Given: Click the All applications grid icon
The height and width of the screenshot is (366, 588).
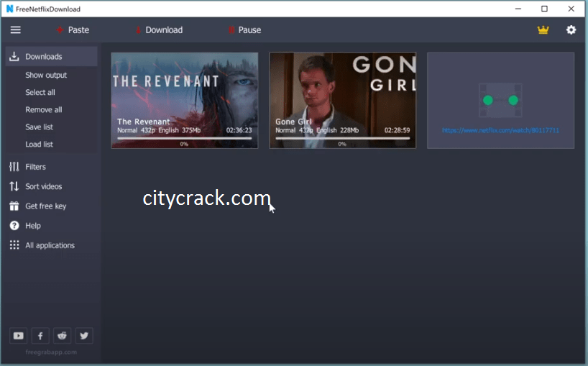Looking at the screenshot, I should 14,245.
